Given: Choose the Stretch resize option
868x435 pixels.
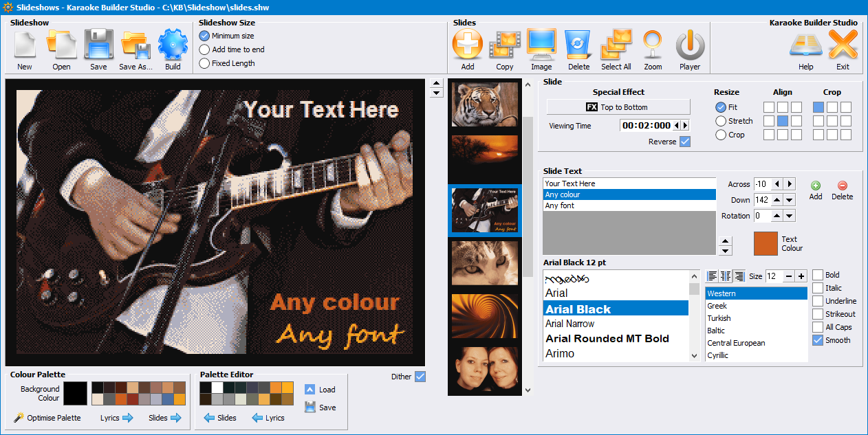Looking at the screenshot, I should tap(721, 121).
